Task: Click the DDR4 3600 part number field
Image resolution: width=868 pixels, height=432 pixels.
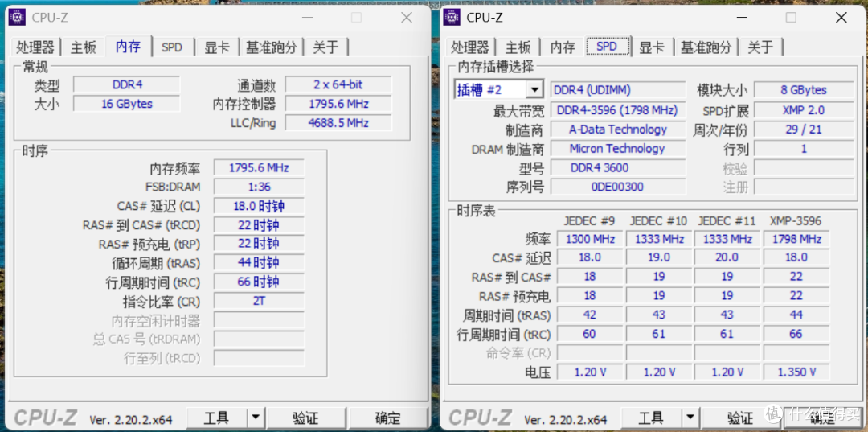Action: pos(618,167)
